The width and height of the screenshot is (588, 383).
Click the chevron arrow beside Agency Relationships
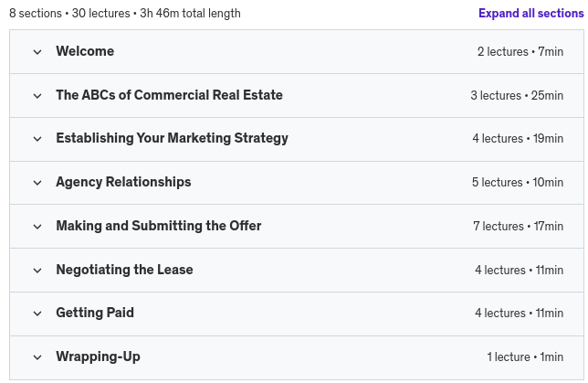(x=37, y=183)
